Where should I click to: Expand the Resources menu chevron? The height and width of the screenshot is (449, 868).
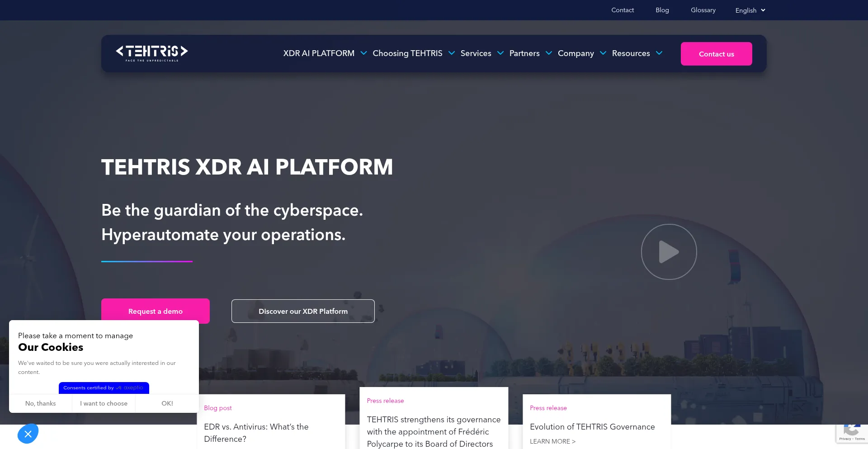pyautogui.click(x=659, y=53)
